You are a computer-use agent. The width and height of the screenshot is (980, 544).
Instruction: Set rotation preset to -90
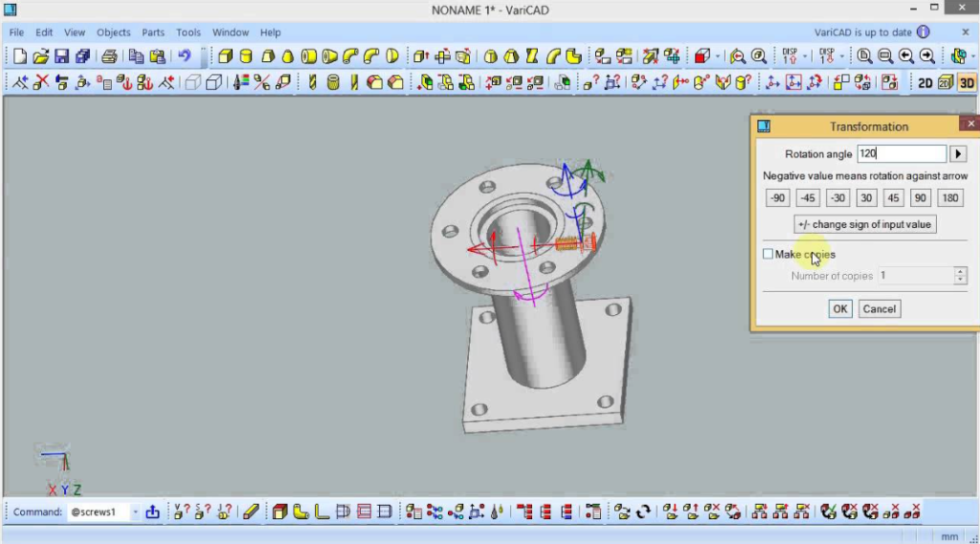click(x=777, y=197)
